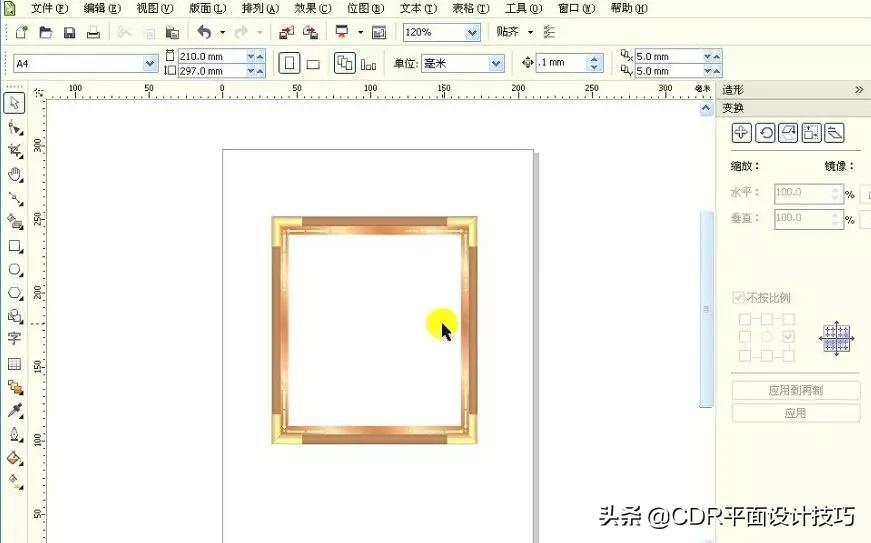
Task: Click the Print icon in toolbar
Action: point(94,33)
